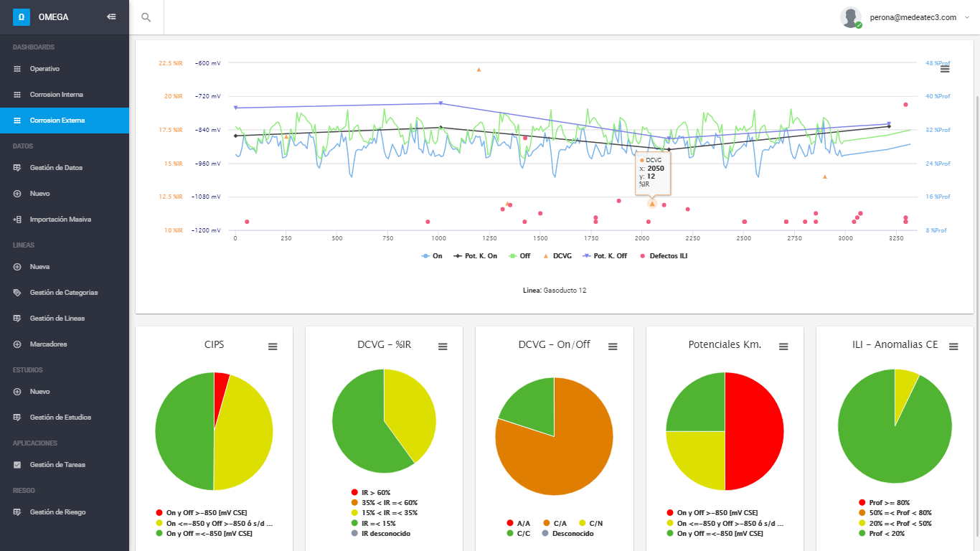Toggle Prof >= 80% legend item
The height and width of the screenshot is (551, 980).
(x=884, y=503)
